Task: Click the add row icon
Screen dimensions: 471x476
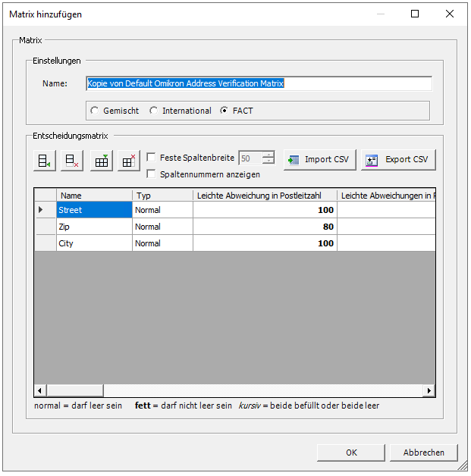Action: coord(45,161)
